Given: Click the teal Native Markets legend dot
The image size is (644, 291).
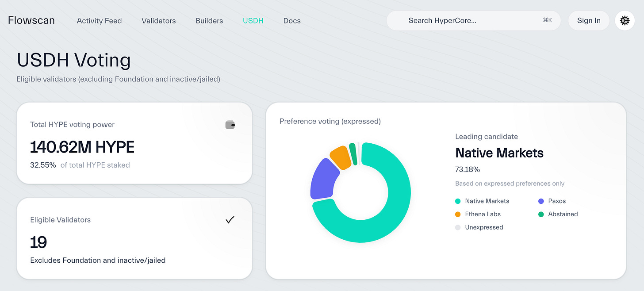Looking at the screenshot, I should [x=458, y=201].
